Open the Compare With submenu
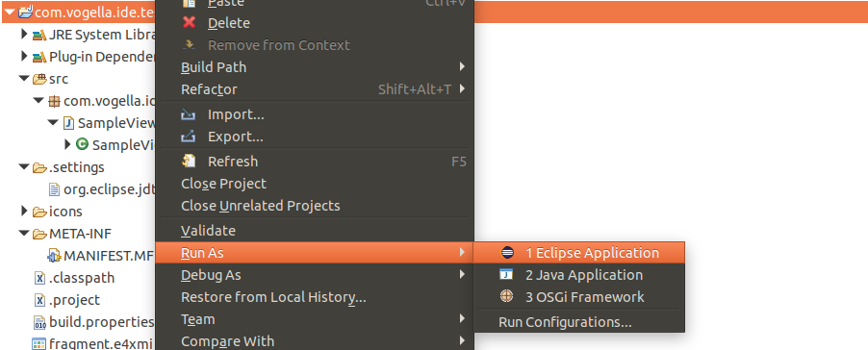 tap(315, 341)
